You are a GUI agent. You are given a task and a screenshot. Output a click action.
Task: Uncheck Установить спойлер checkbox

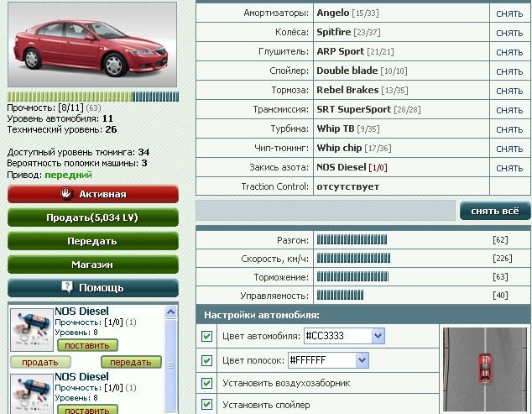pos(206,405)
